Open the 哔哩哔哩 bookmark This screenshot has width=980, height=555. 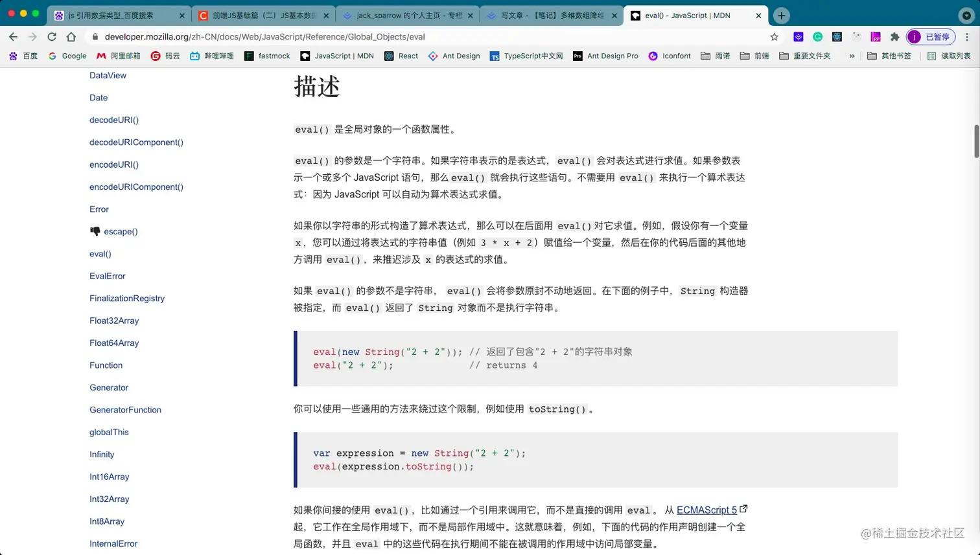(x=212, y=56)
